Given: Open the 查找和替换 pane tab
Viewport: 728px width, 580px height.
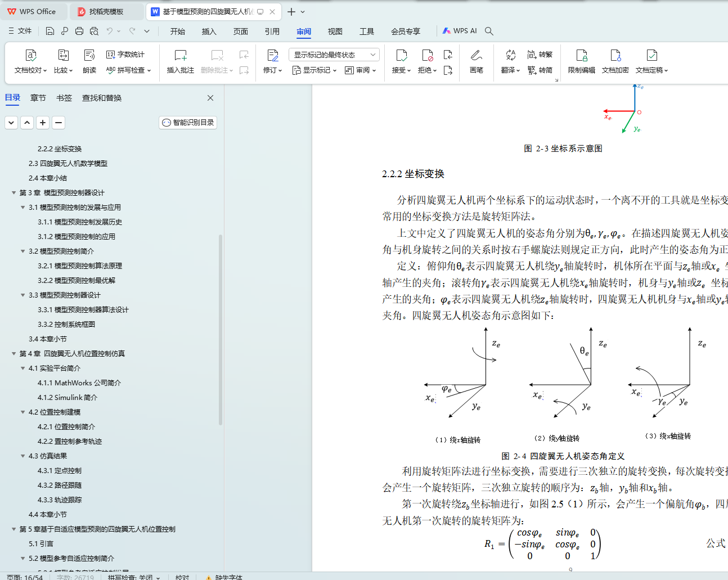Looking at the screenshot, I should pyautogui.click(x=102, y=98).
